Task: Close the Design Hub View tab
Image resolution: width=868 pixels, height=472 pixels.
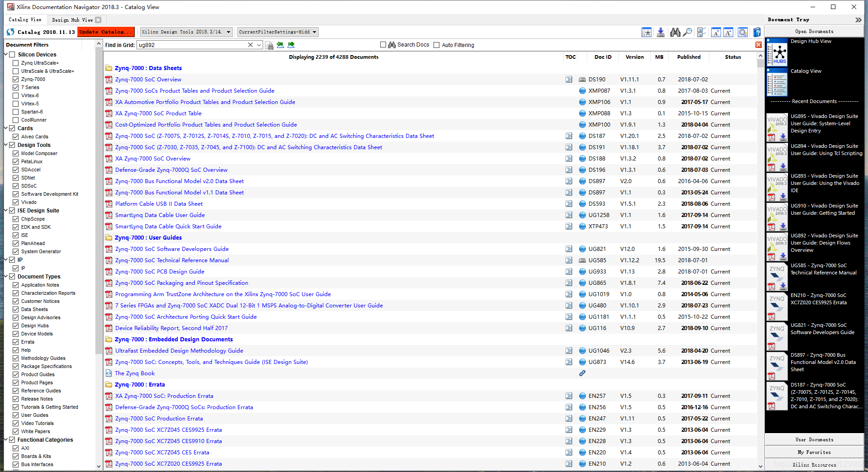Action: pyautogui.click(x=98, y=20)
